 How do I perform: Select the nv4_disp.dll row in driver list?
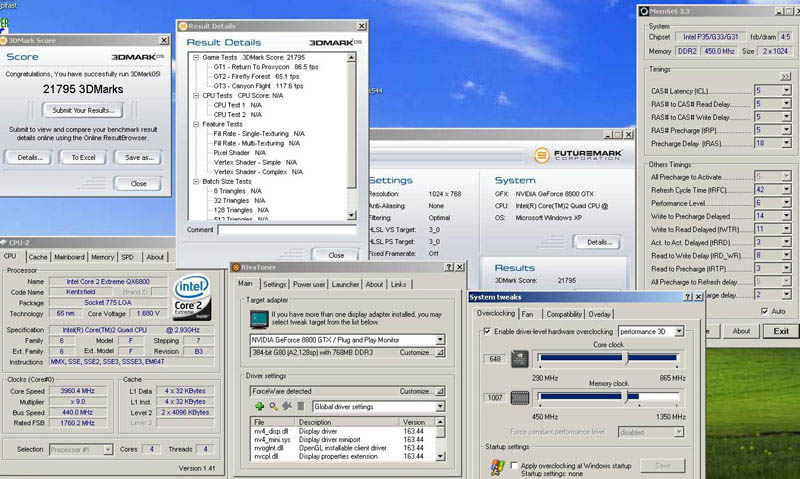(342, 431)
